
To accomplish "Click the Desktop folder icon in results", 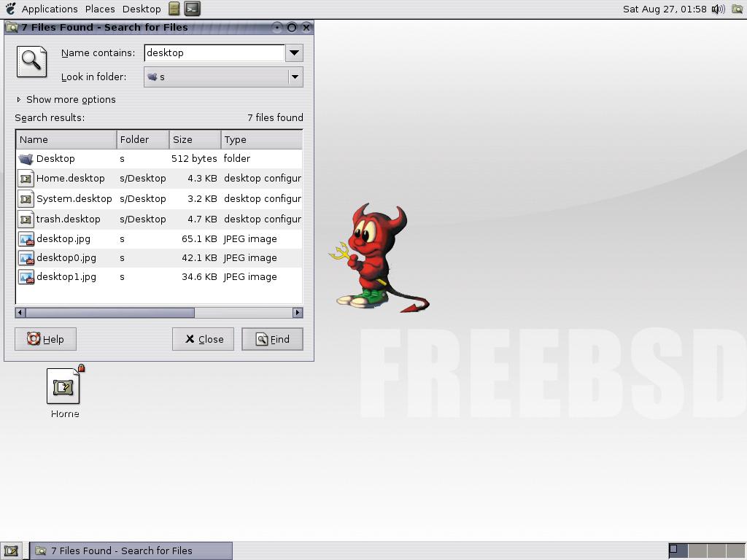I will click(x=26, y=158).
